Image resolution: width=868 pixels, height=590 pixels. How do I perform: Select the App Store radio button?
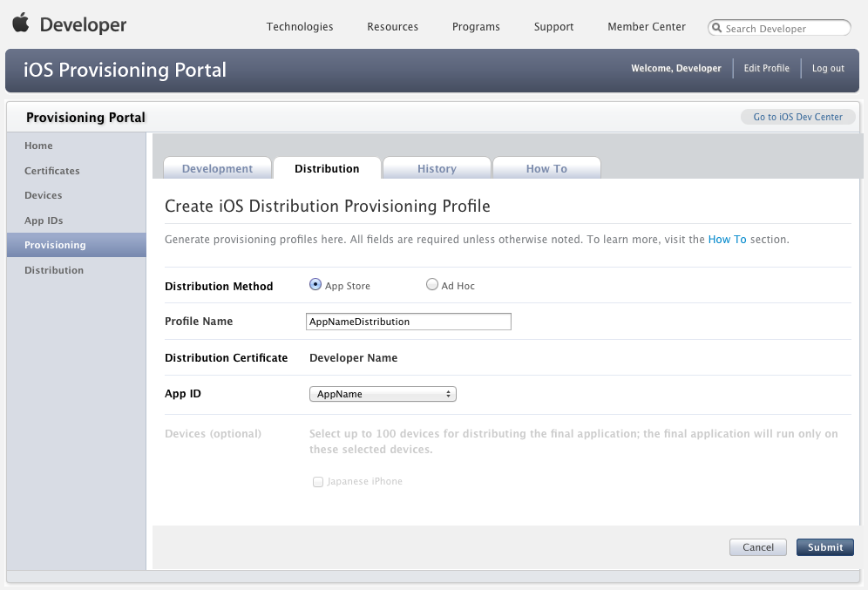(315, 284)
